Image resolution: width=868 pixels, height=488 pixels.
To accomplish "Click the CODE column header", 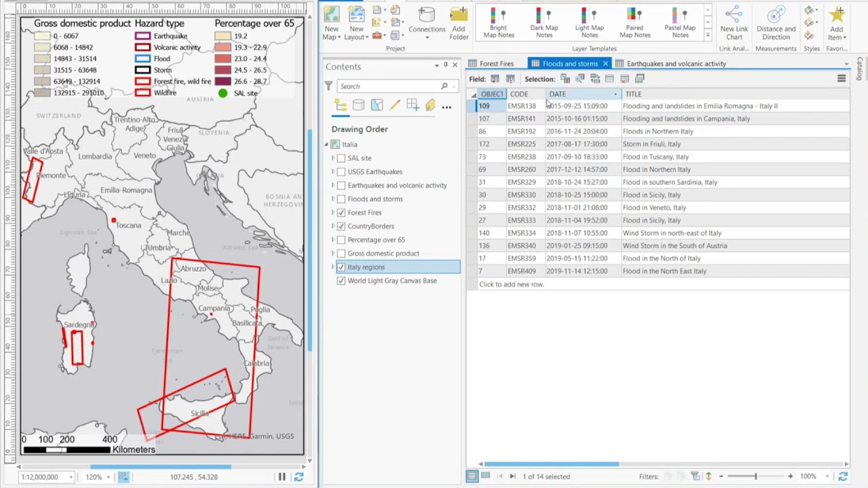I will [x=526, y=94].
